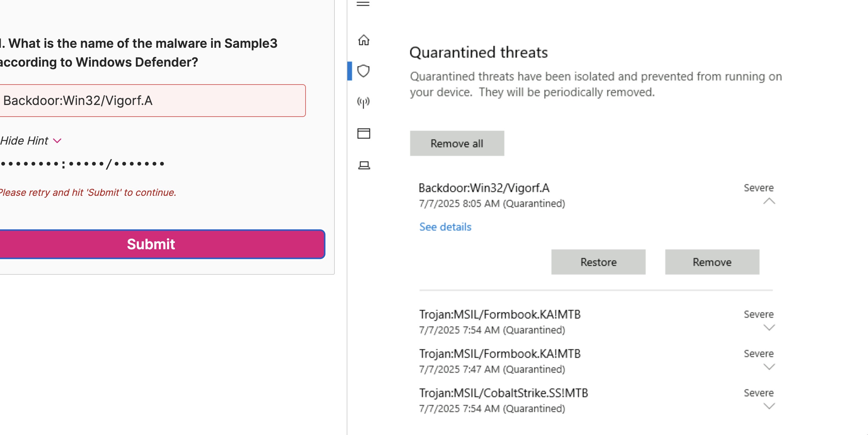868x435 pixels.
Task: Open App & browser control window icon
Action: click(363, 134)
